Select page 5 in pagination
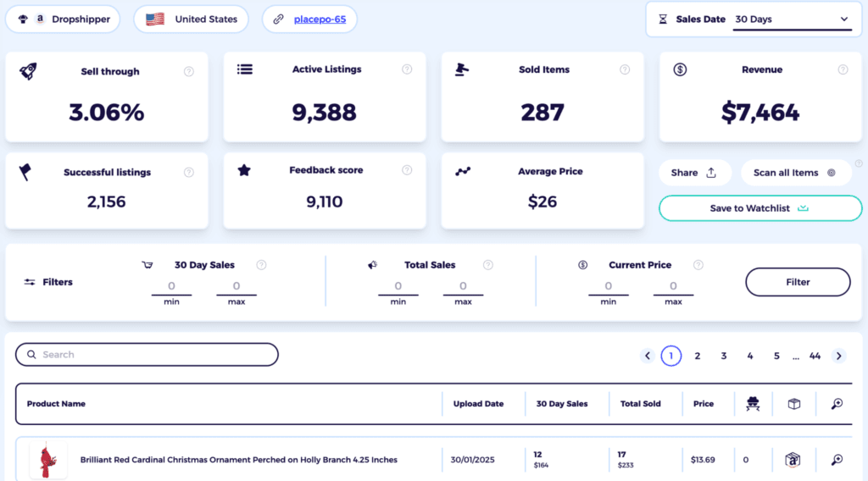Image resolution: width=868 pixels, height=481 pixels. [x=776, y=356]
